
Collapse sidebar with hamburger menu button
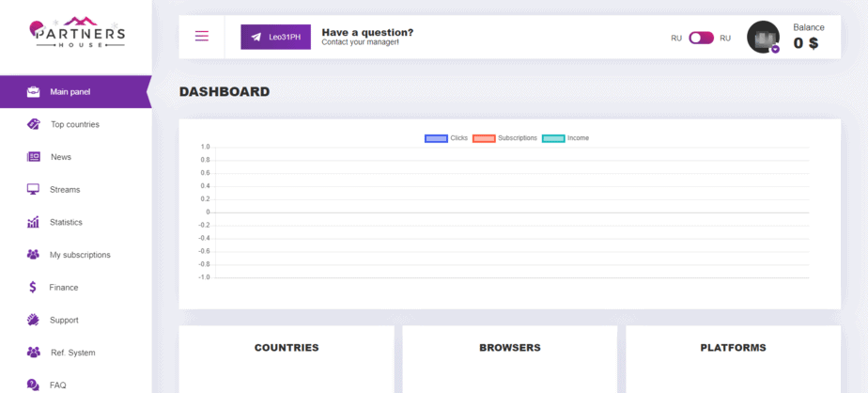click(202, 37)
